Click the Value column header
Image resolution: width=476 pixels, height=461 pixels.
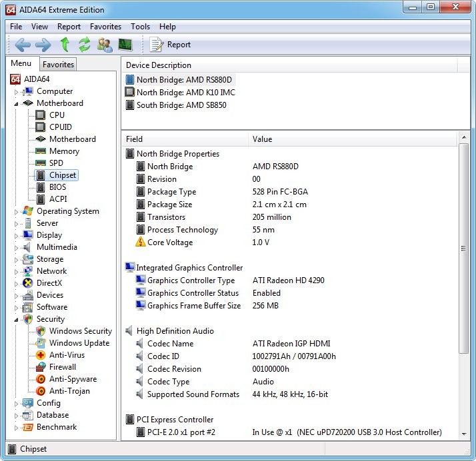353,139
